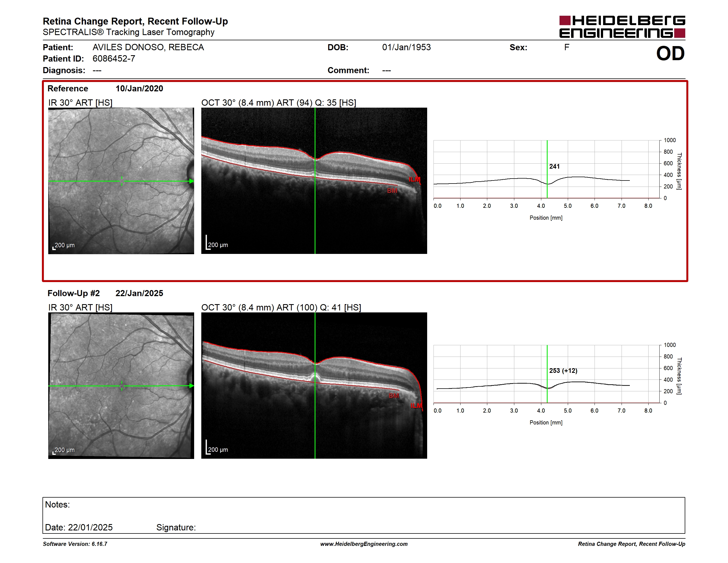The height and width of the screenshot is (563, 728).
Task: Click the Retina Change Report title
Action: tap(135, 21)
